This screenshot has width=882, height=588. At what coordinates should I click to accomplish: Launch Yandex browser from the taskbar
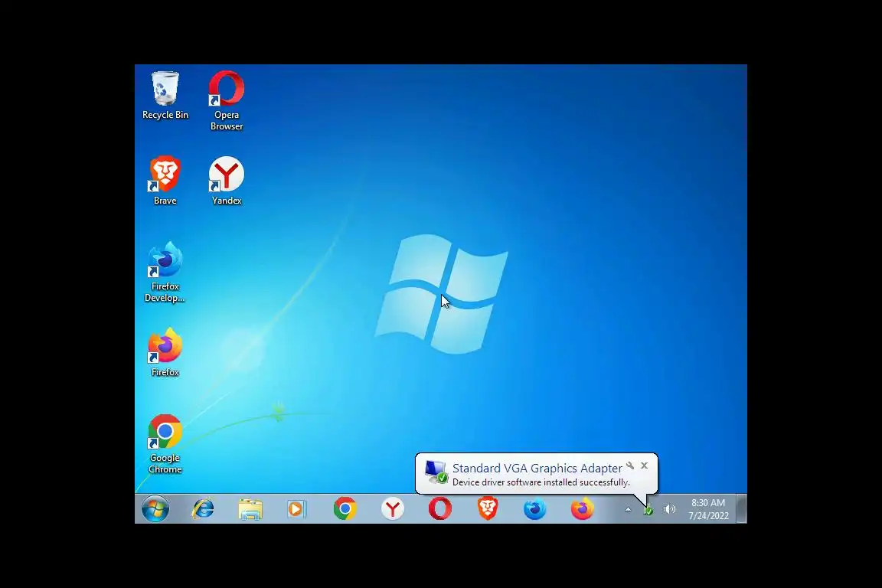click(392, 509)
